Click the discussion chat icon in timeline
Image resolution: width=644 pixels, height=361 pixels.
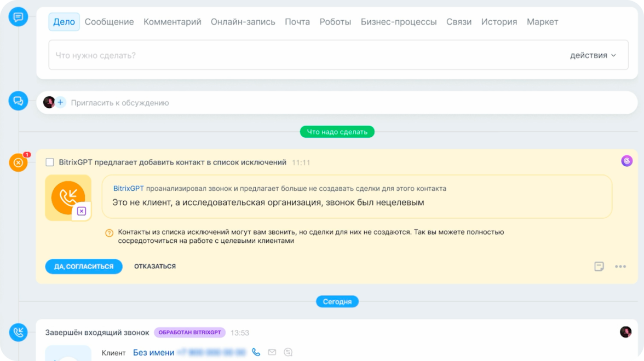(x=18, y=101)
